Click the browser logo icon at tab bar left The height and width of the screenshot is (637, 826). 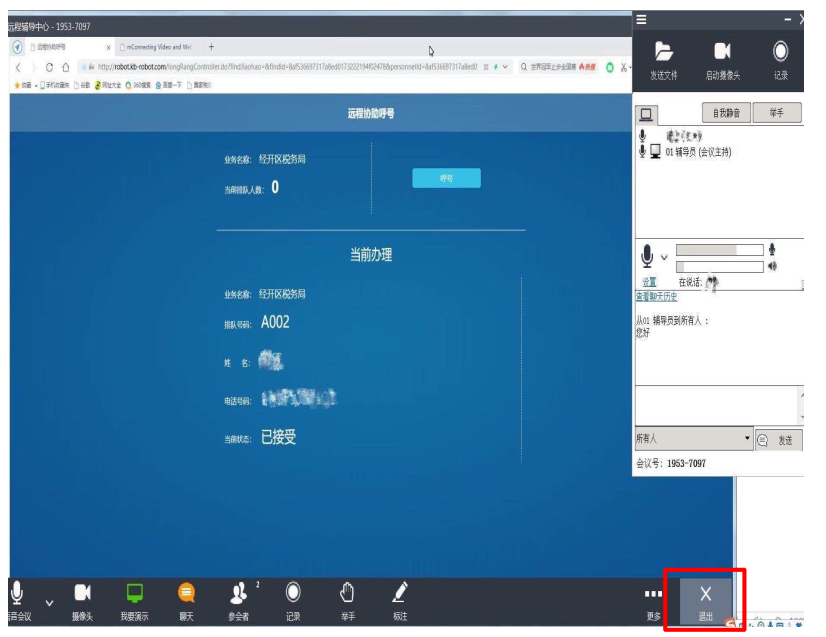pos(17,47)
